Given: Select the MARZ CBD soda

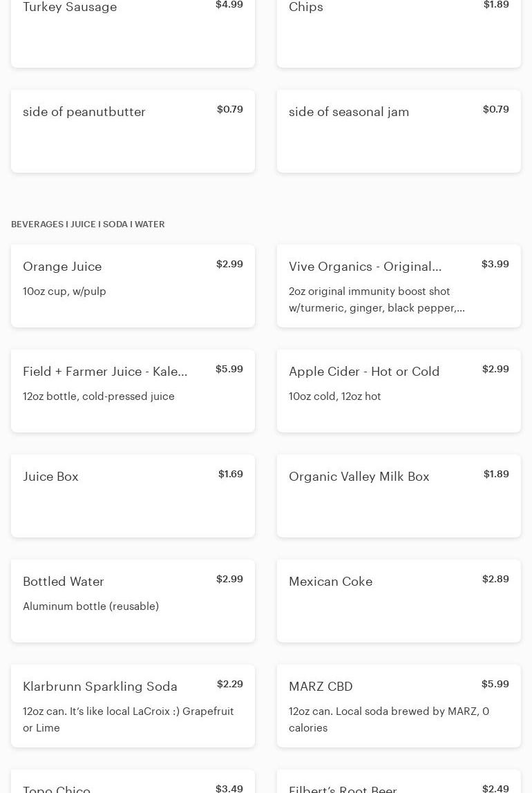Looking at the screenshot, I should tap(399, 705).
